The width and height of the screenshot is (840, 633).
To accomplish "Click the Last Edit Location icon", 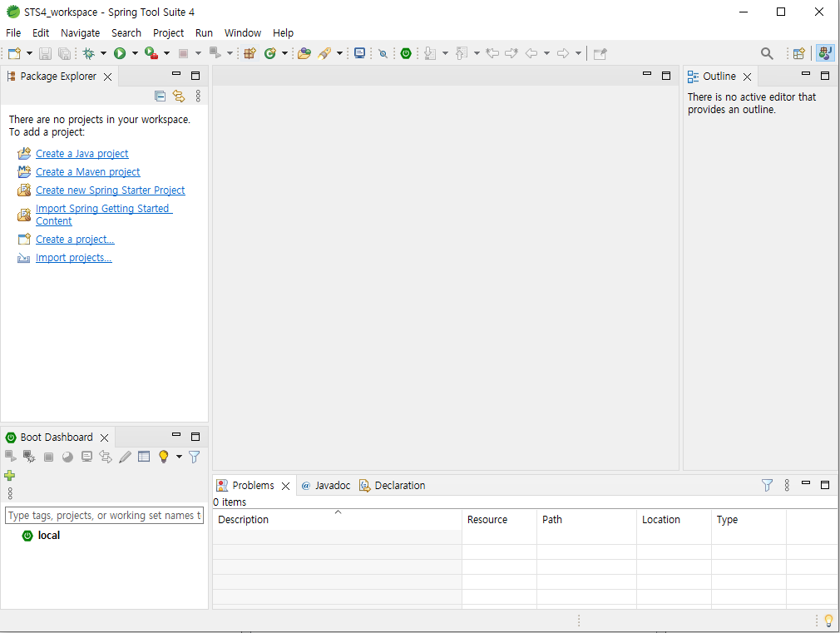I will click(492, 53).
